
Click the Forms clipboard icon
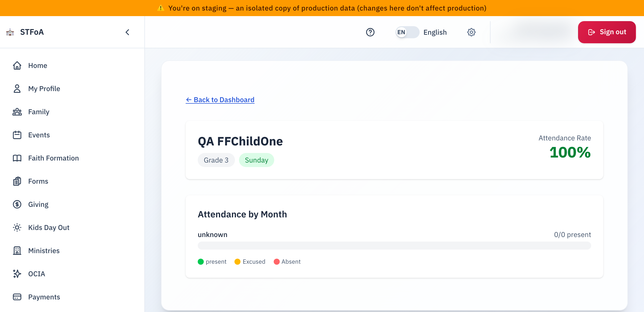click(17, 181)
